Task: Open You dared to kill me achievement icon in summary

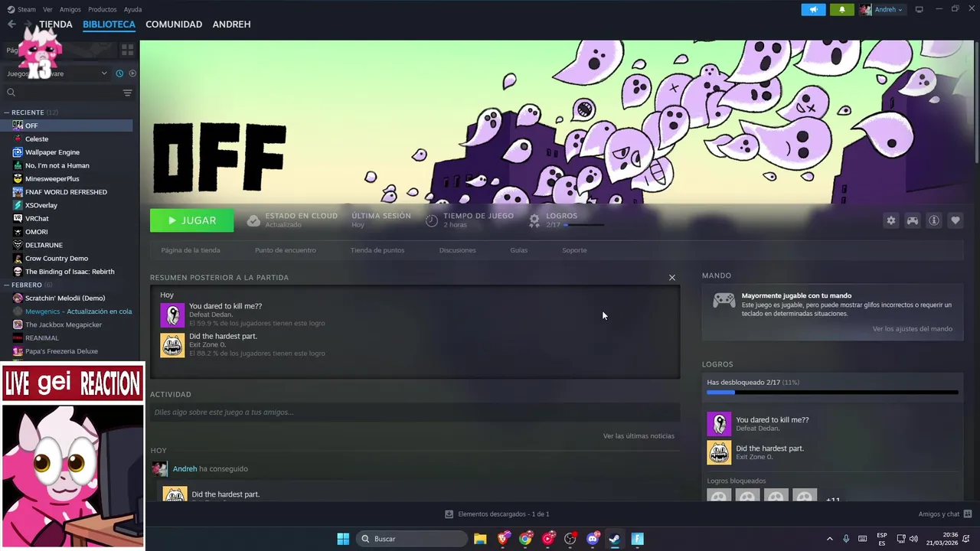Action: [172, 315]
